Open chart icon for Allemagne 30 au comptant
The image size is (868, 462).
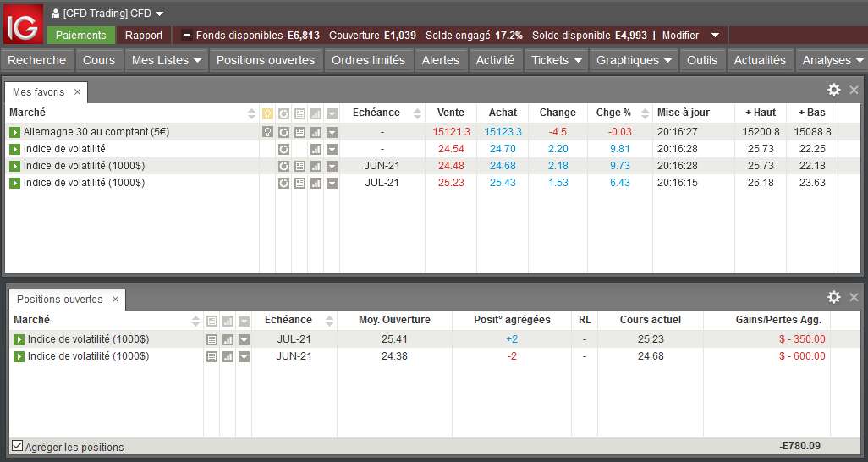click(x=316, y=132)
